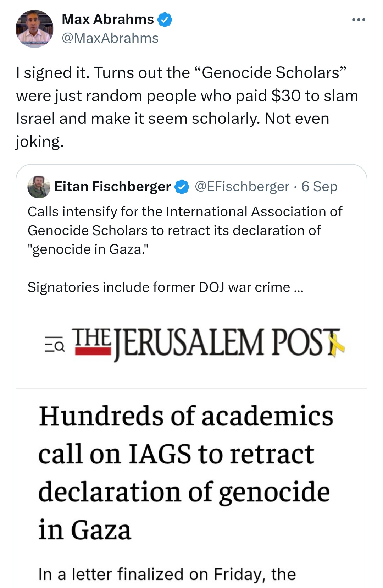Click the 6 Sep timestamp
This screenshot has height=588, width=383.
click(320, 187)
